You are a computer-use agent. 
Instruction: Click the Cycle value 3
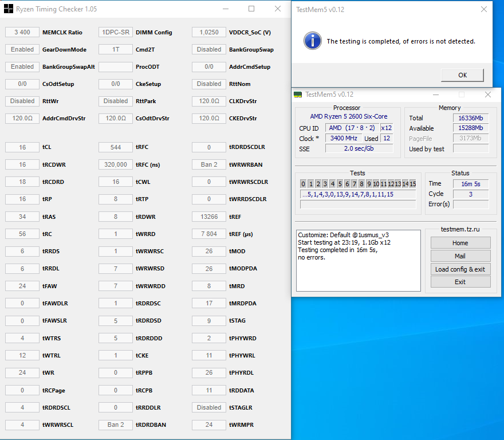pos(471,194)
